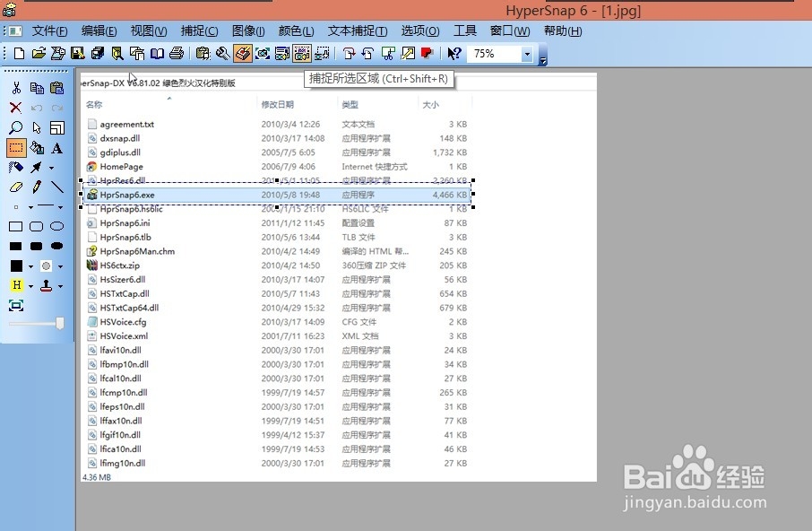Click the Print printer icon
Viewport: 812px width, 531px height.
(177, 53)
